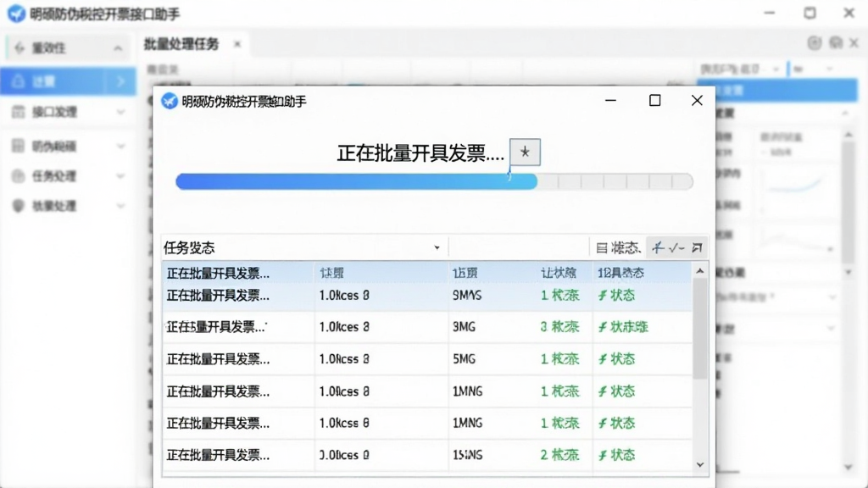Image resolution: width=868 pixels, height=488 pixels.
Task: Click the small X icon beside the headset icon
Action: click(x=854, y=43)
